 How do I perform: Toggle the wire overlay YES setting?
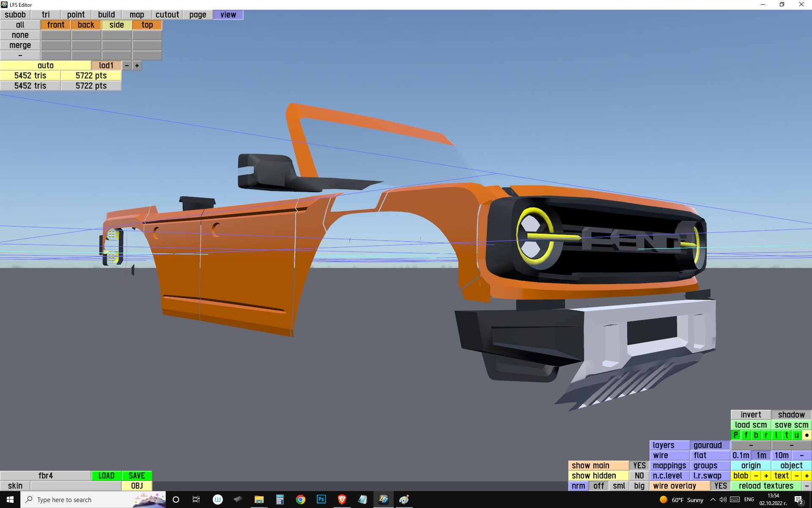click(720, 486)
